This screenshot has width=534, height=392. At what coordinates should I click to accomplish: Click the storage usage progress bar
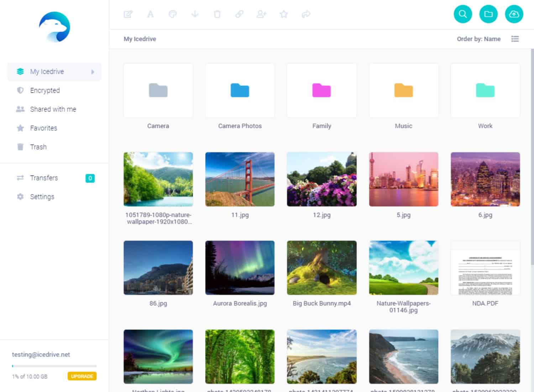click(x=54, y=366)
